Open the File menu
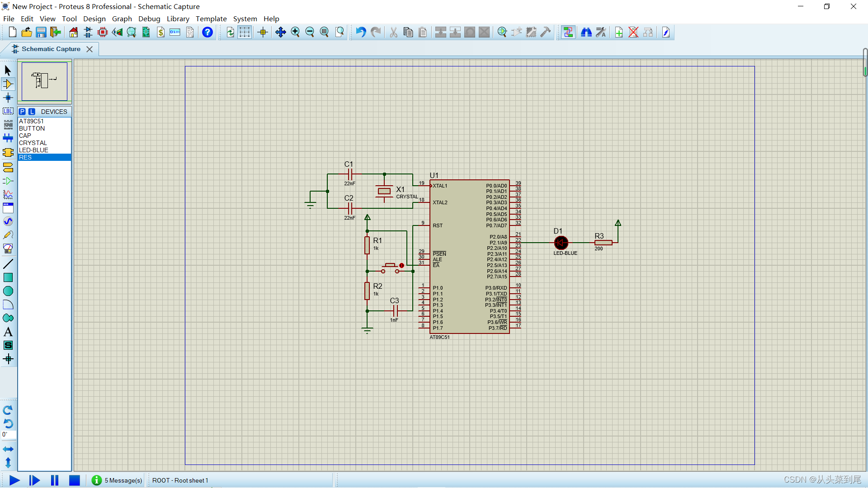This screenshot has width=868, height=488. tap(9, 19)
